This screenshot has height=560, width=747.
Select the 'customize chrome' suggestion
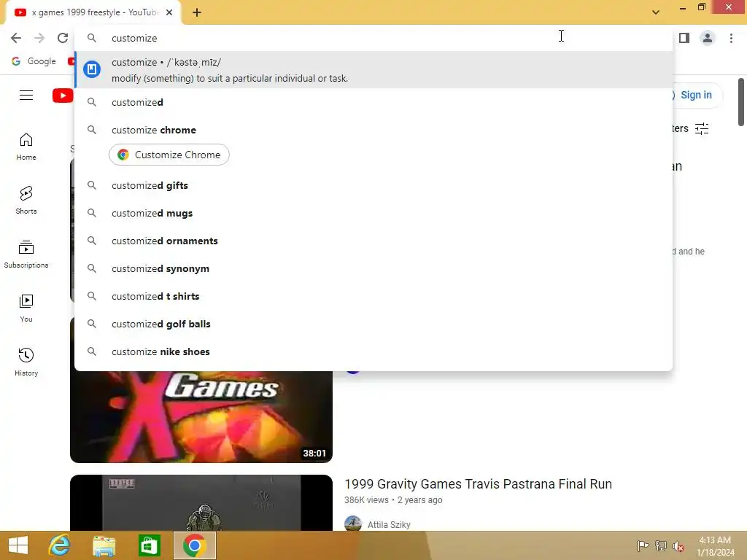point(374,130)
